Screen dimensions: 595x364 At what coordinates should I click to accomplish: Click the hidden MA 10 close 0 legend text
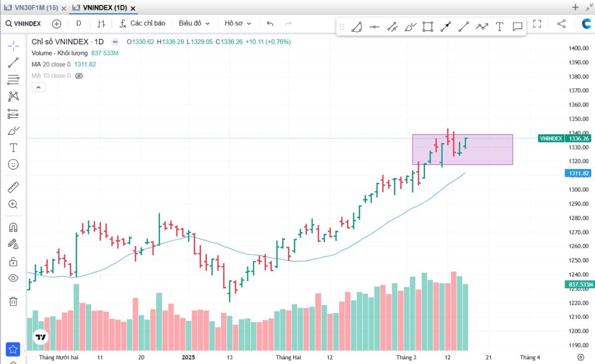click(x=51, y=76)
